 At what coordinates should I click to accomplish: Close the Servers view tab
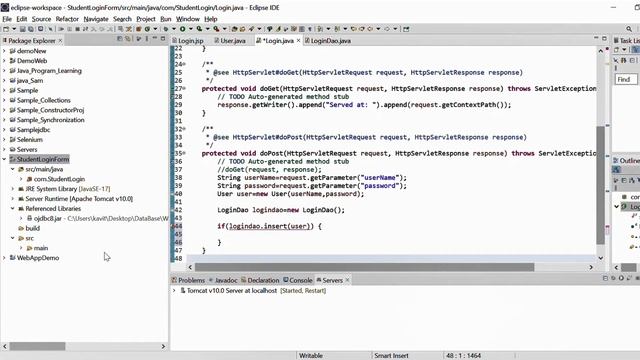coord(347,280)
